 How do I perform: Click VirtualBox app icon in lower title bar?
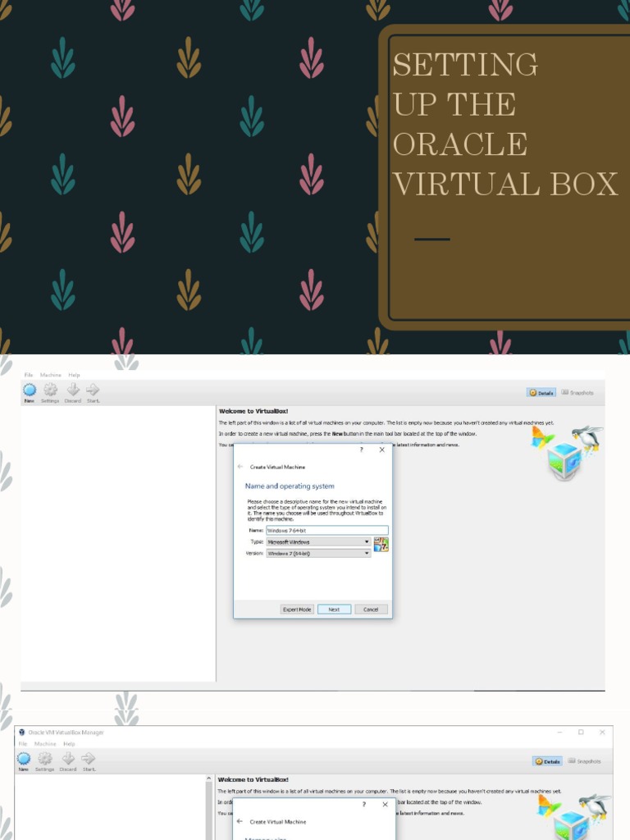pos(22,733)
